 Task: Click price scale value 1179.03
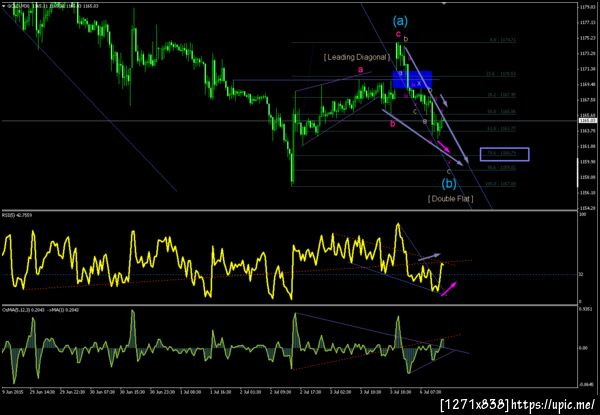pyautogui.click(x=586, y=7)
